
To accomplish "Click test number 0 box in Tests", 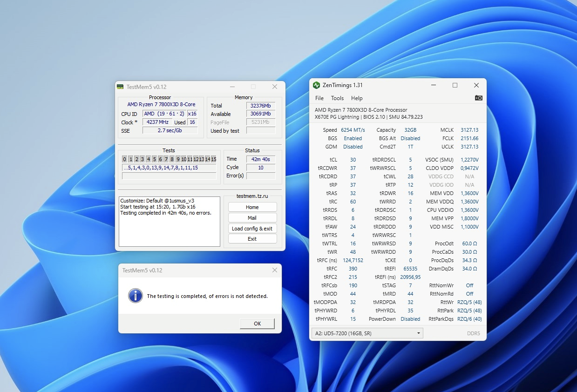I will coord(125,159).
